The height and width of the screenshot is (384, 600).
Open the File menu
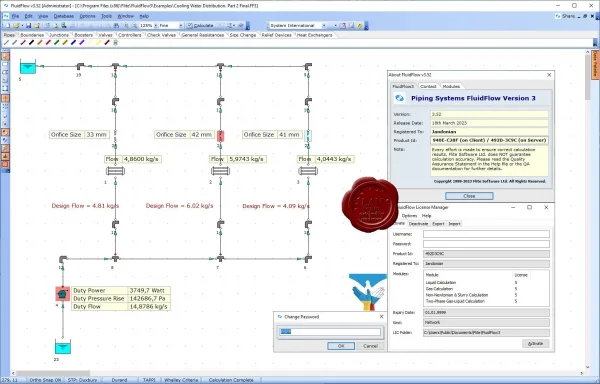[15, 16]
